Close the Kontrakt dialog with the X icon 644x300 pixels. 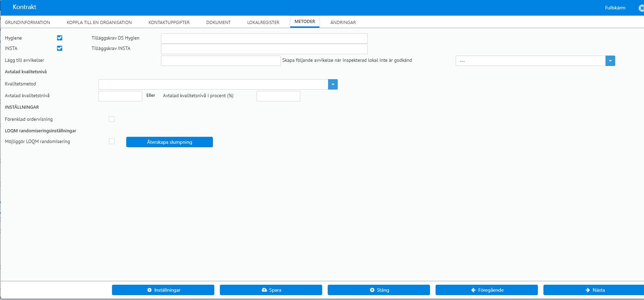[641, 8]
